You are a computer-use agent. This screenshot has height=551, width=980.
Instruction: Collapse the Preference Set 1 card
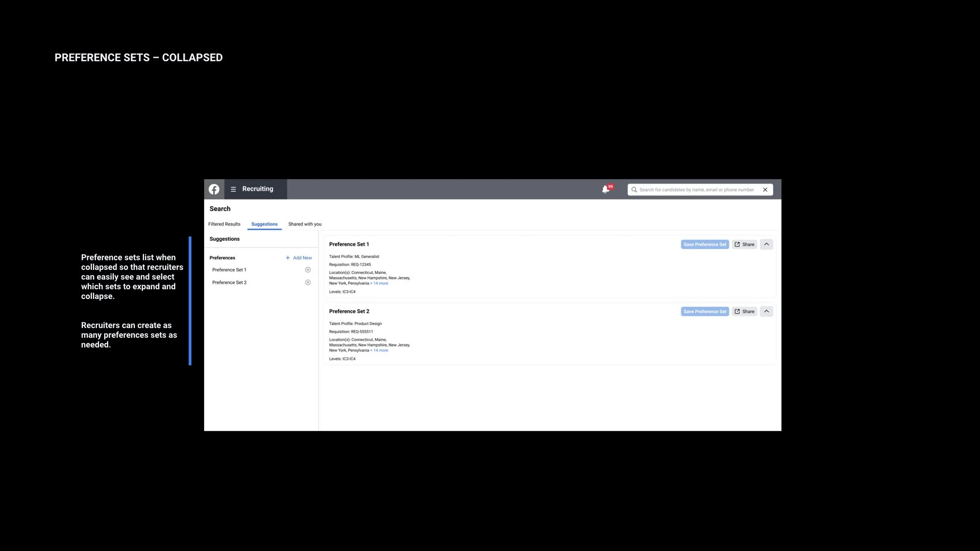(766, 244)
